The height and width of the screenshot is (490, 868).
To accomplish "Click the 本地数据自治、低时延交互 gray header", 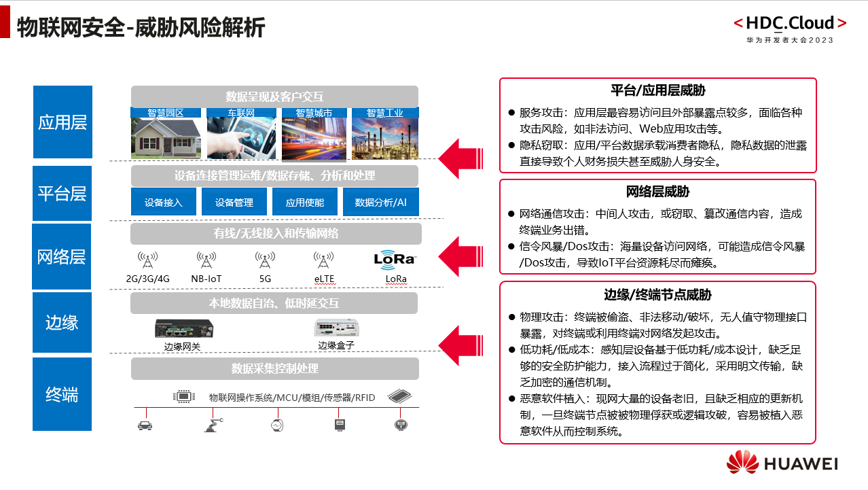I will 274,303.
